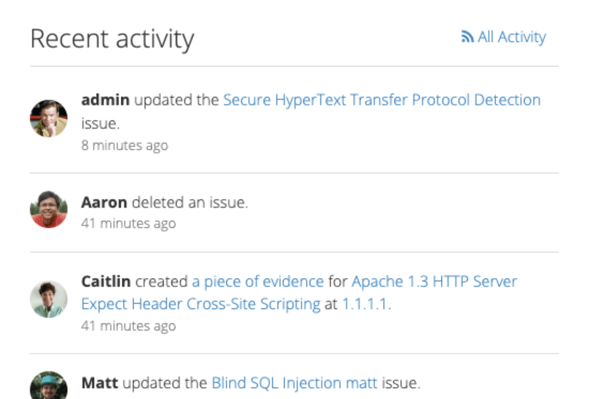Click the Aaron username text
This screenshot has width=589, height=399.
pyautogui.click(x=104, y=203)
